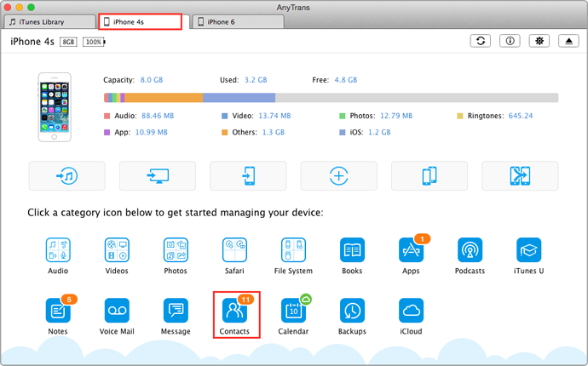The image size is (588, 366).
Task: Click the content to iTunes button
Action: [67, 175]
